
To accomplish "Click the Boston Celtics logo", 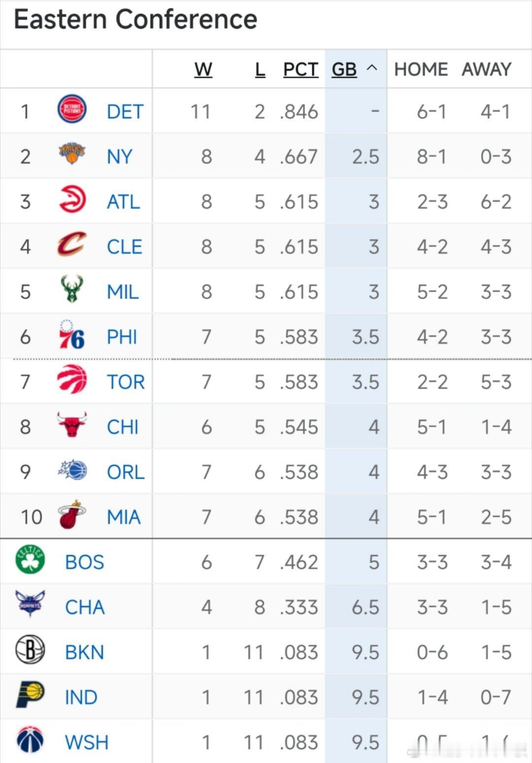I will point(30,560).
